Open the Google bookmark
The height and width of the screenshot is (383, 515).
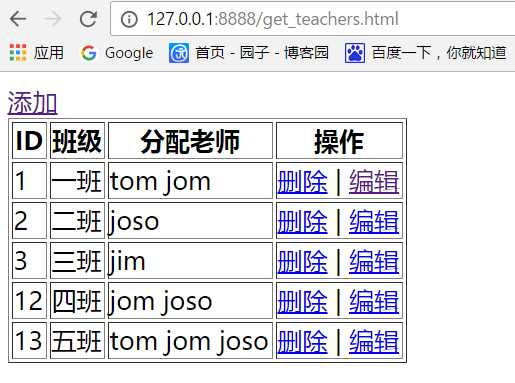pyautogui.click(x=117, y=53)
